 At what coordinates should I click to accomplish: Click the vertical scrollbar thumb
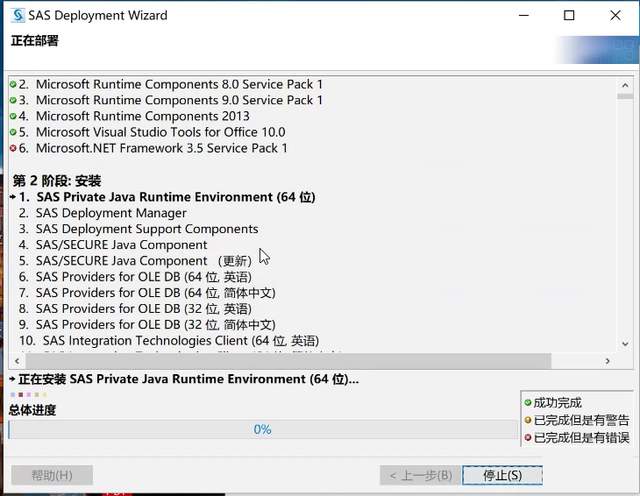(x=625, y=96)
